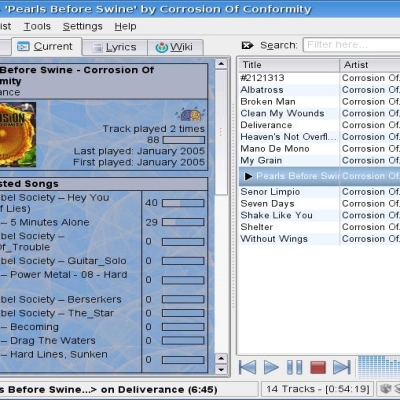Select the track Clean My Wounds

point(319,113)
